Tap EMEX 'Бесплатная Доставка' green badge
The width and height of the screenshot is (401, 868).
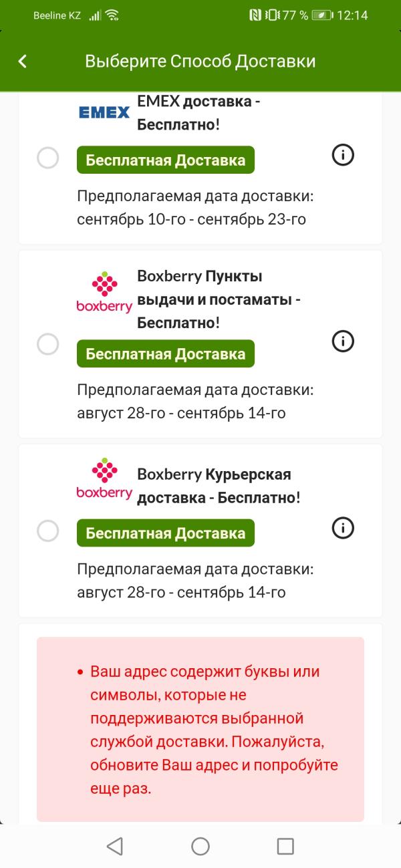coord(166,160)
